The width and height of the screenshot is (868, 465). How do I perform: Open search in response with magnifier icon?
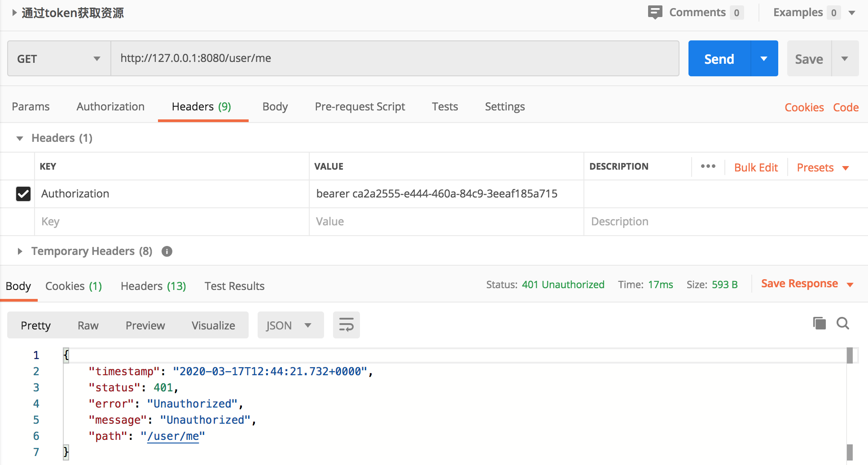(842, 323)
